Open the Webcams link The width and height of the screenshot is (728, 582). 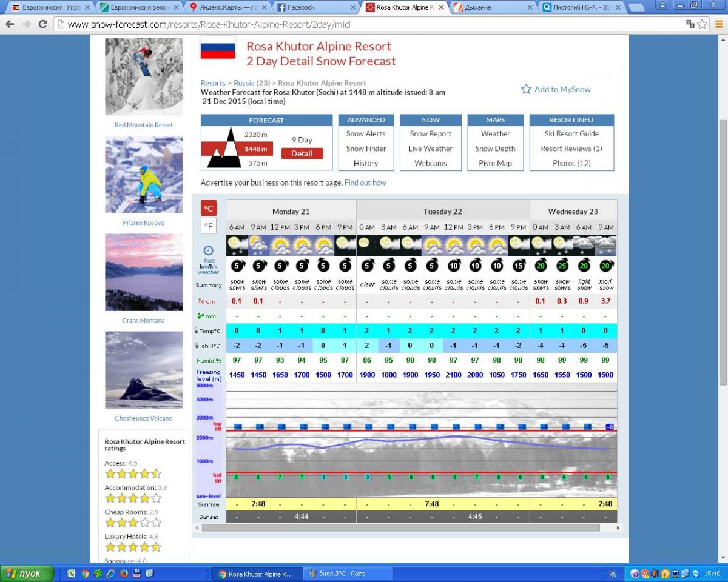pos(431,163)
